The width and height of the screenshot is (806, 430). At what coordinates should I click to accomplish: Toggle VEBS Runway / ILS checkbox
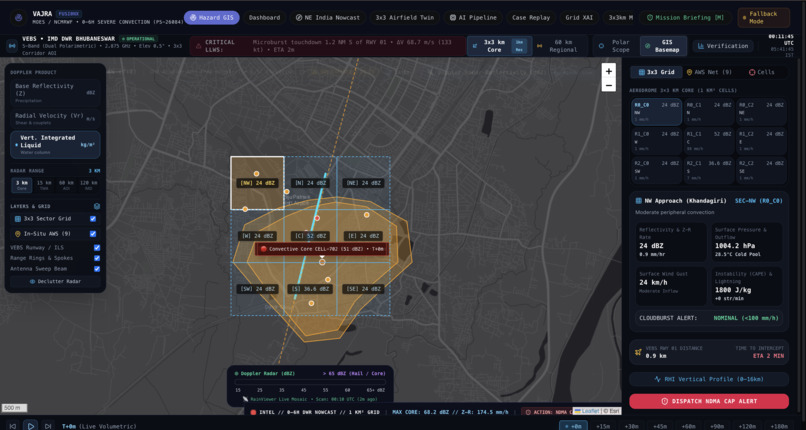click(97, 248)
